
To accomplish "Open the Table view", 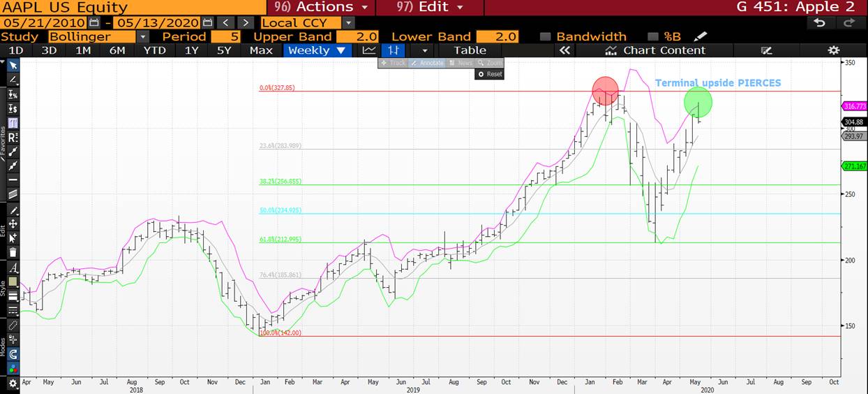I will (x=470, y=50).
